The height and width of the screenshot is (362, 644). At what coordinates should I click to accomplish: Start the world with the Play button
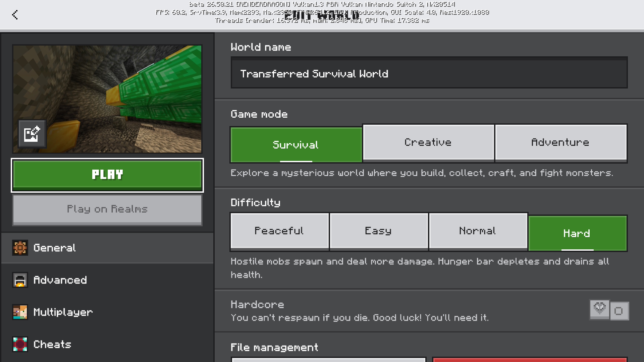(107, 175)
